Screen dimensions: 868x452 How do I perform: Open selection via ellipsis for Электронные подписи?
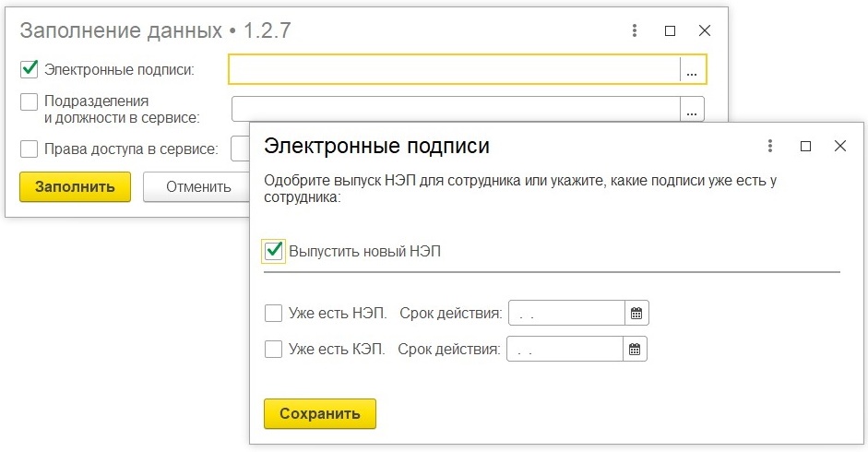692,70
